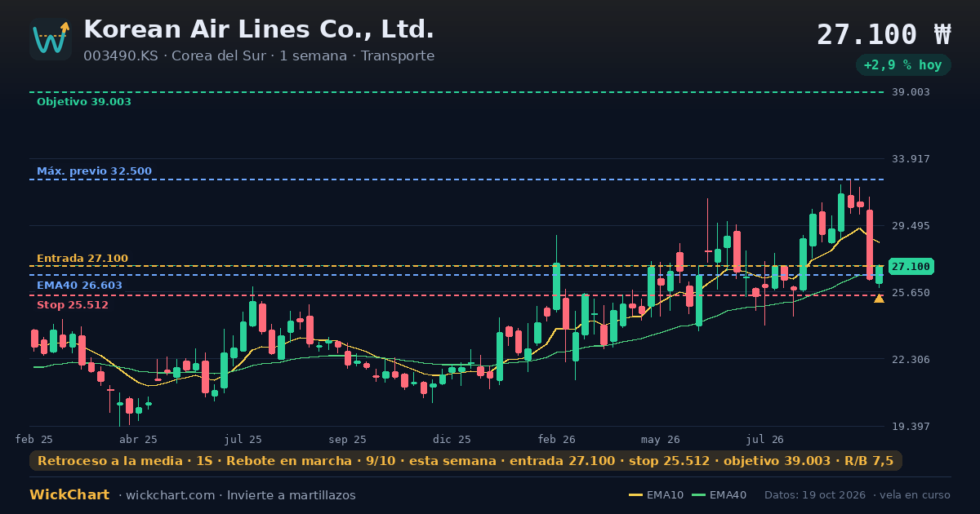Click the dic 25 date axis label
Screen dimensions: 980x514
[x=452, y=440]
